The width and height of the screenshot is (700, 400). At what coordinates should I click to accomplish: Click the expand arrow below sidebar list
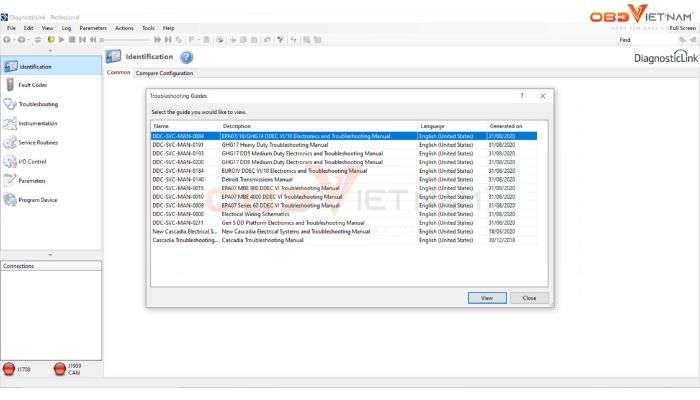pyautogui.click(x=50, y=254)
